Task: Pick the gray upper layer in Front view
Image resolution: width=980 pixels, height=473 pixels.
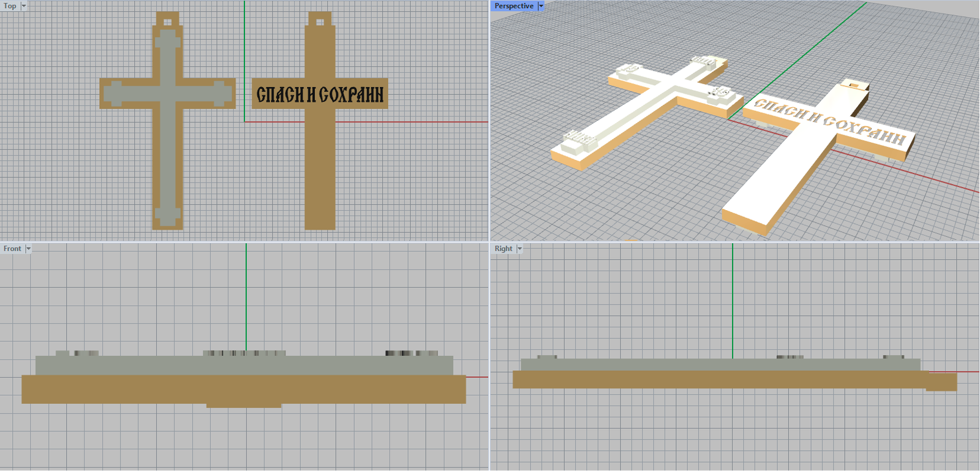Action: pyautogui.click(x=244, y=365)
